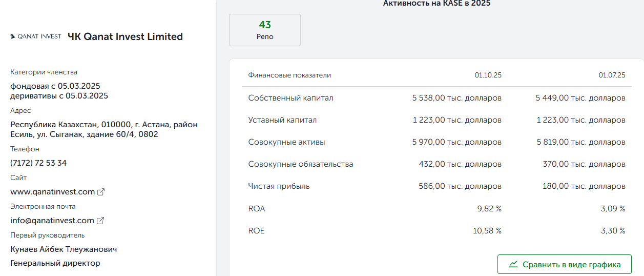Click the 01.07.25 column header
The image size is (644, 276).
612,75
